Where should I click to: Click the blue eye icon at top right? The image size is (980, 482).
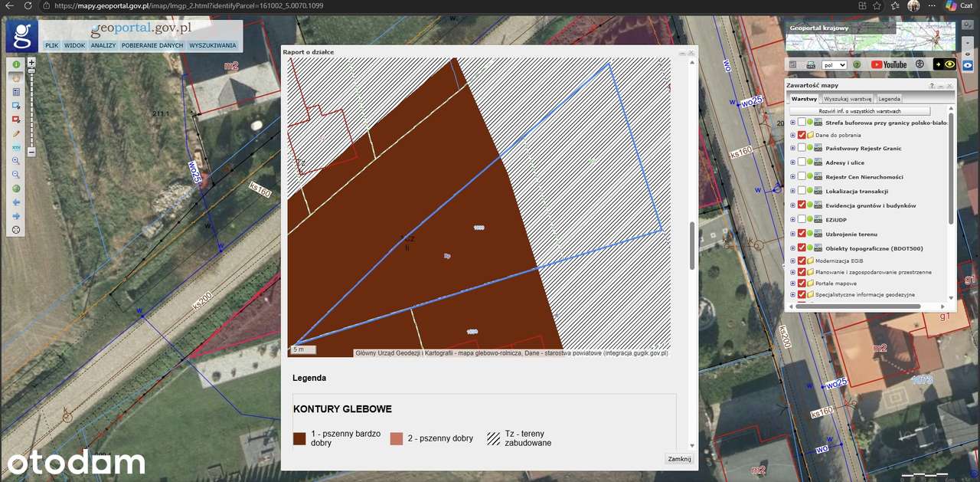pos(968,65)
